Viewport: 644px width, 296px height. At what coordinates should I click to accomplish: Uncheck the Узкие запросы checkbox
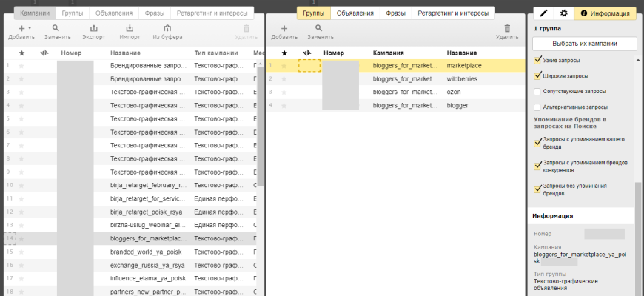tap(538, 61)
